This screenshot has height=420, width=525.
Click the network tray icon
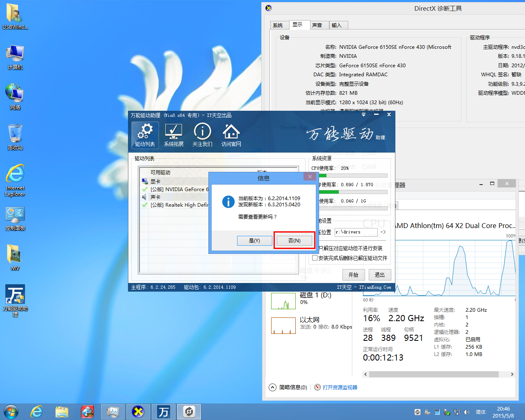[x=457, y=412]
